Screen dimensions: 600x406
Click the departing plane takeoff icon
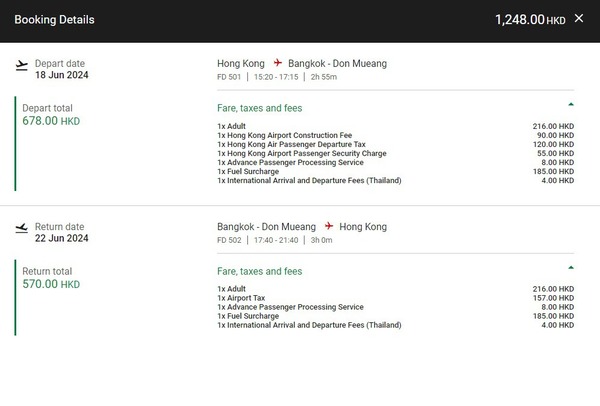(22, 65)
